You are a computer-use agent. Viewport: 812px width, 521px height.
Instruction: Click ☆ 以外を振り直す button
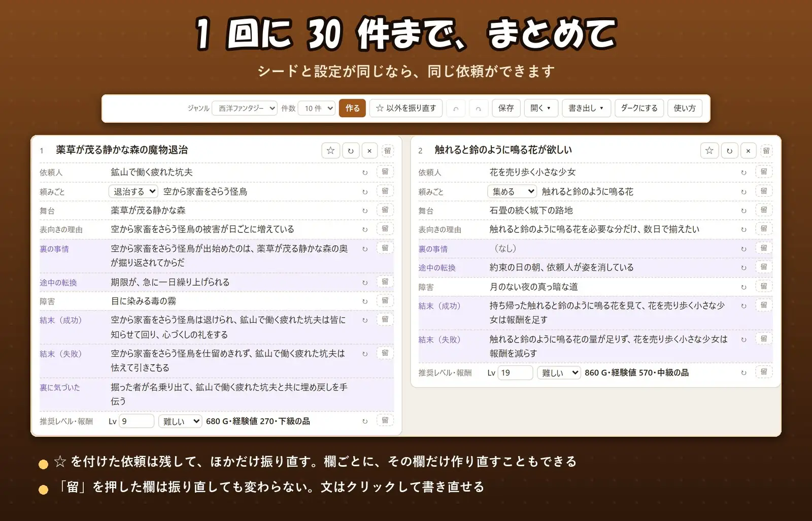(406, 109)
